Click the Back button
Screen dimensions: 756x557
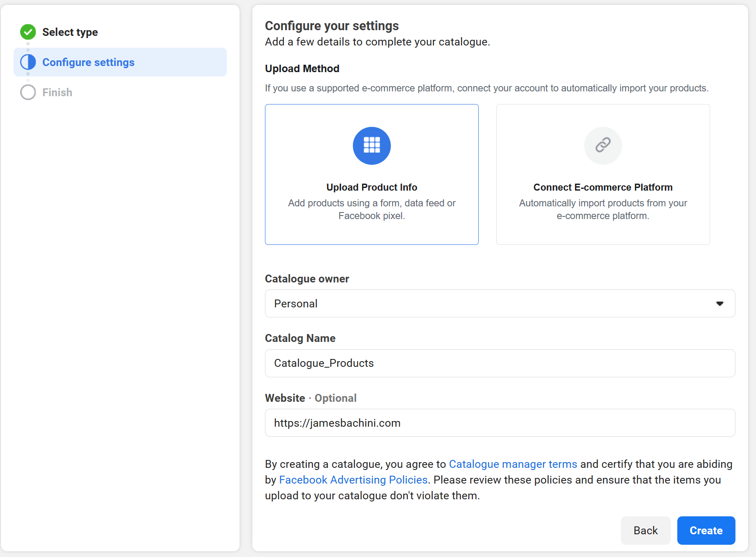pyautogui.click(x=645, y=530)
